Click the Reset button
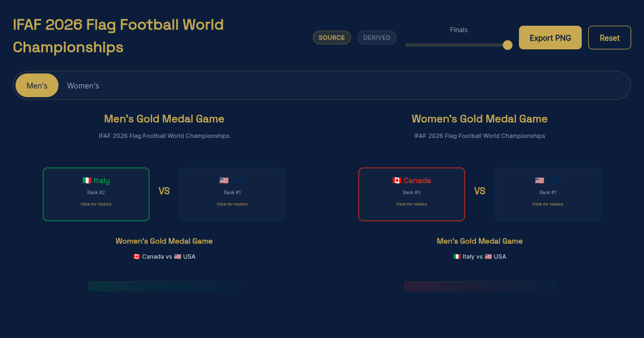Screen dimensions: 644x338 [610, 38]
